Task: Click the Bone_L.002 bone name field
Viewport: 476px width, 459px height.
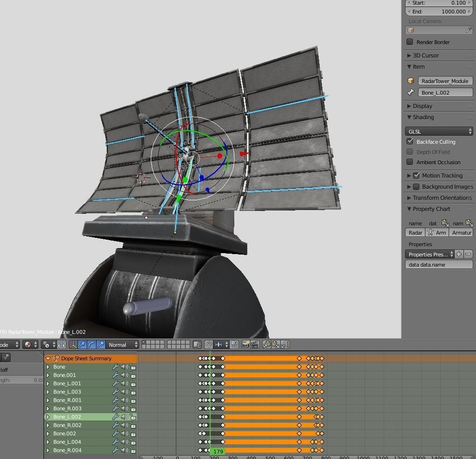Action: click(x=445, y=93)
